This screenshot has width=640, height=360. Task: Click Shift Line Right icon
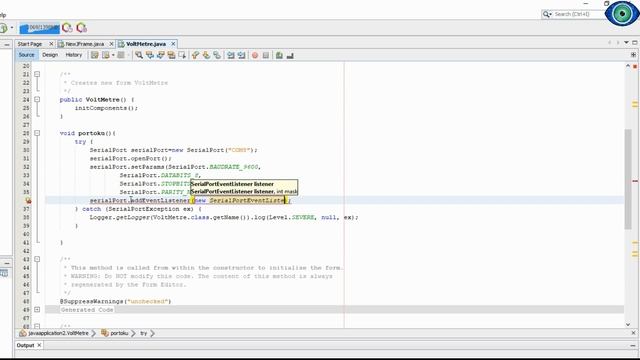242,55
